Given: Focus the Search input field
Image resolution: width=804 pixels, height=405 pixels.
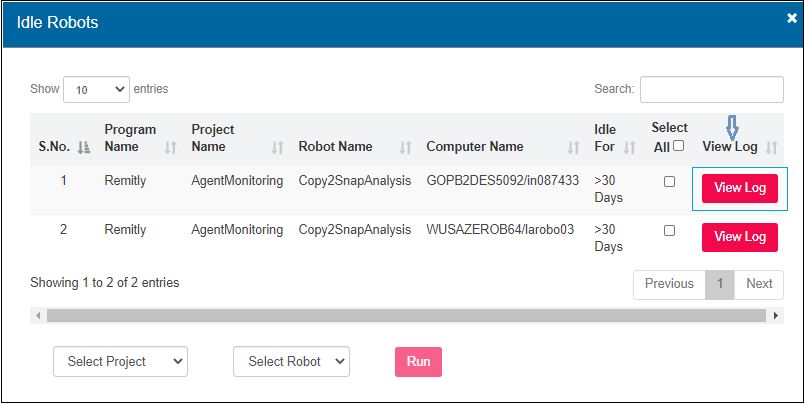Looking at the screenshot, I should [711, 89].
